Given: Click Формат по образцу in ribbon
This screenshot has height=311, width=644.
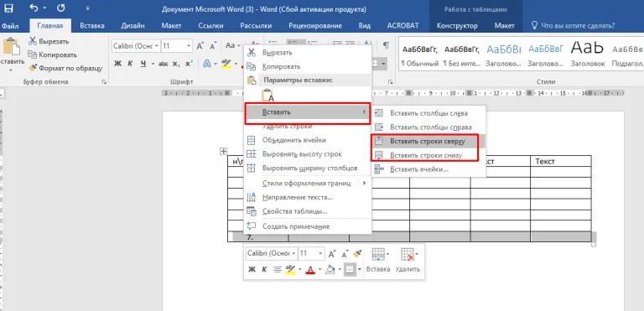Looking at the screenshot, I should [x=65, y=68].
